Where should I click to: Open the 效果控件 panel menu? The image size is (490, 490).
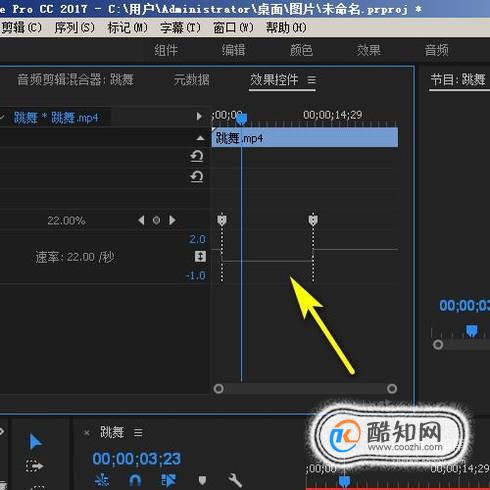click(x=311, y=80)
